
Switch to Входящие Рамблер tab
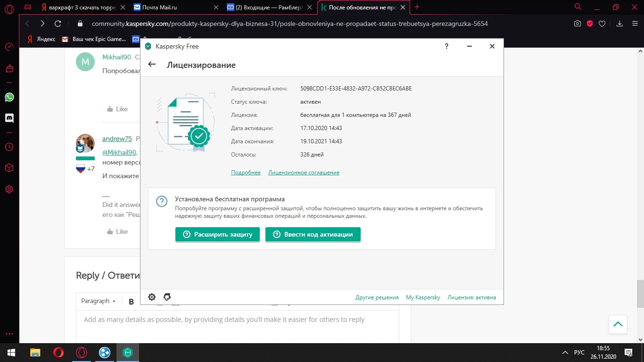[x=270, y=8]
